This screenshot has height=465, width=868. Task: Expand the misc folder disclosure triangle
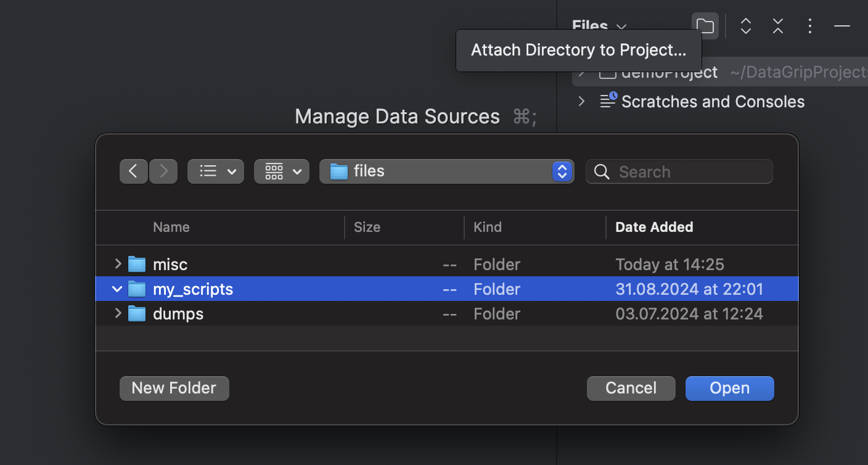(x=118, y=264)
